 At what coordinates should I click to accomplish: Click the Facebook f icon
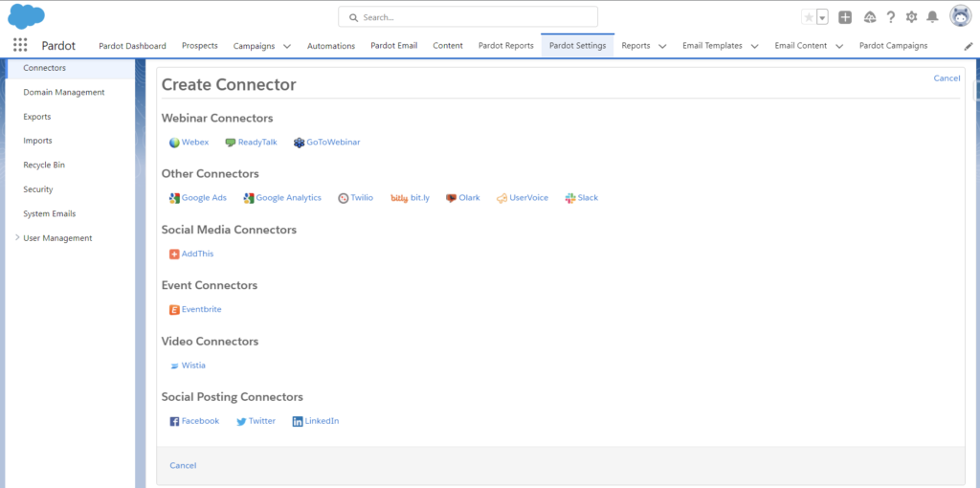(174, 422)
